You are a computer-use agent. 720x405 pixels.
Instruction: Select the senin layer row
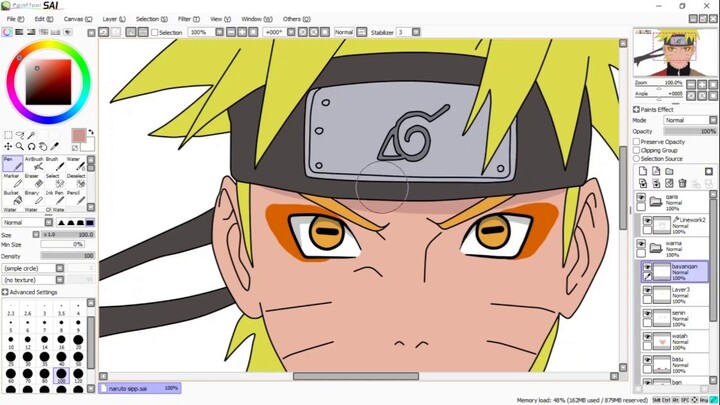pyautogui.click(x=675, y=318)
